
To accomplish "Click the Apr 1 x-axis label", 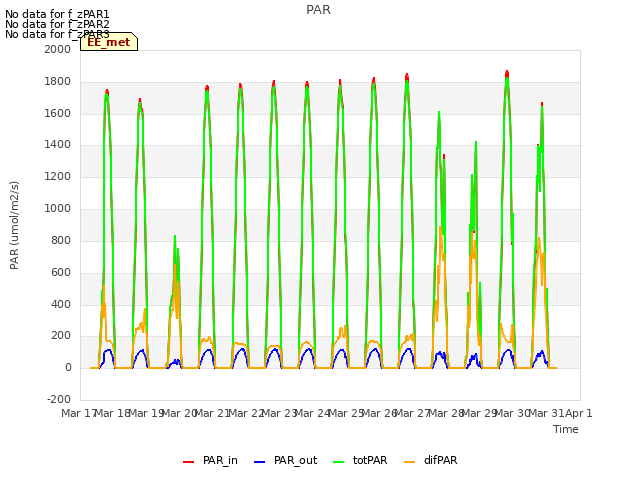I will click(579, 413).
